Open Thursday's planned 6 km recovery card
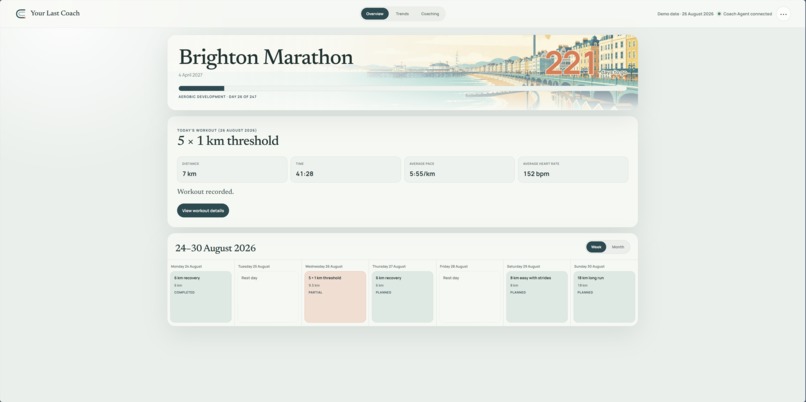 coord(402,297)
